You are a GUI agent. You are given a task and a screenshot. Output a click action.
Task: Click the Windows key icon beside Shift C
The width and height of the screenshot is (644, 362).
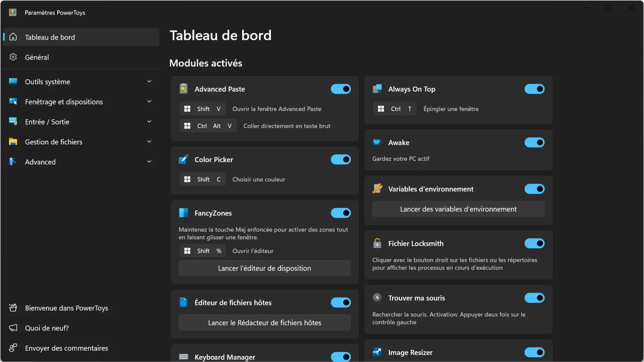187,179
